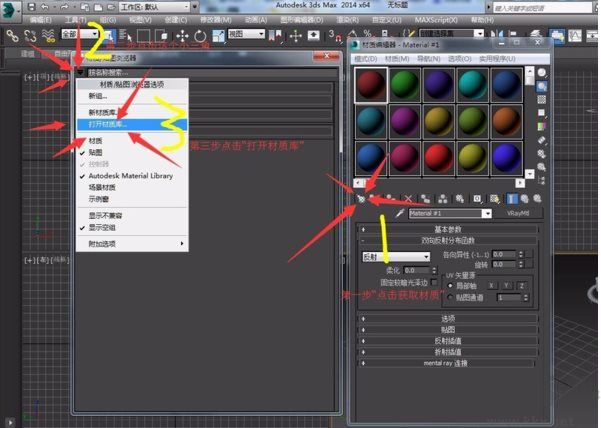Viewport: 601px width, 428px height.
Task: Click the 柔化 value spinner field
Action: (x=417, y=270)
